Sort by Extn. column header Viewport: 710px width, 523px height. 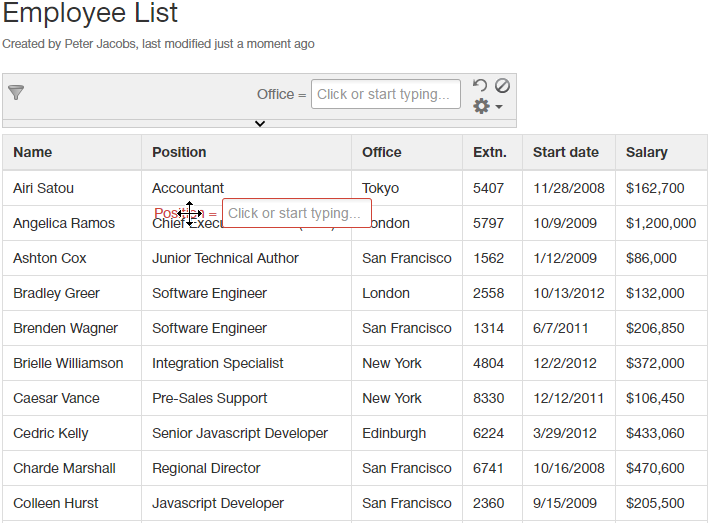(x=490, y=152)
